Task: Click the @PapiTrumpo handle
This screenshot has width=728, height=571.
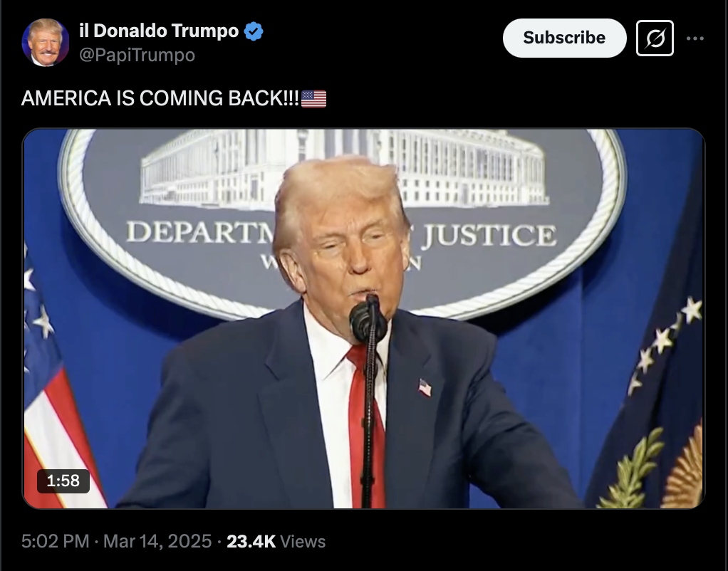Action: (137, 55)
